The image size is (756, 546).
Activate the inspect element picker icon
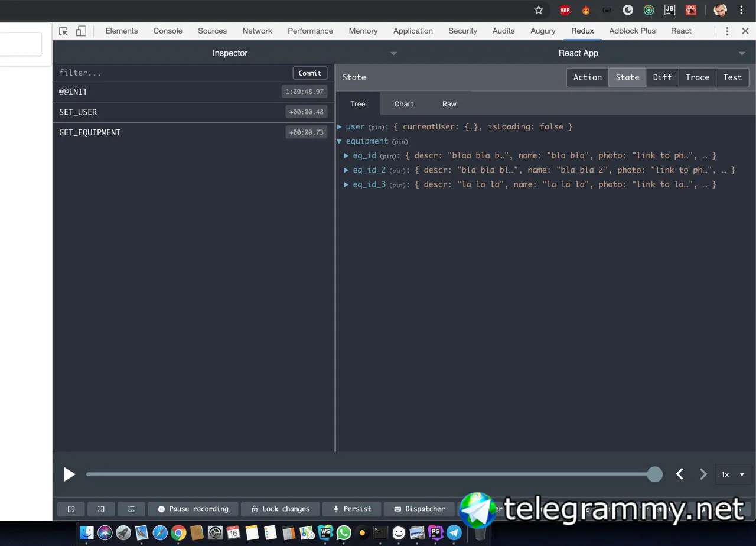click(x=64, y=31)
